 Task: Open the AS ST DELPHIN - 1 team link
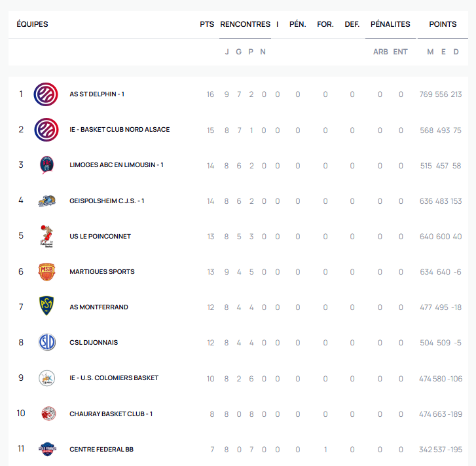[x=97, y=94]
